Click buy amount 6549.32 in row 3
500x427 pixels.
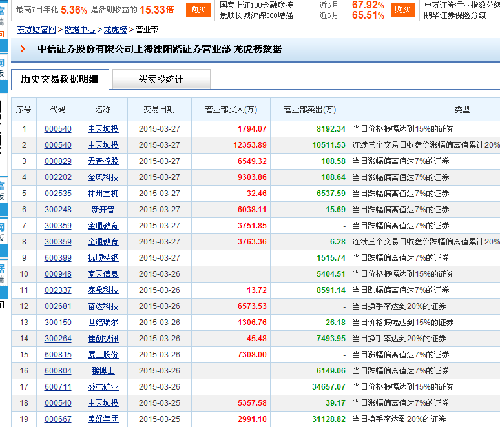tap(252, 161)
